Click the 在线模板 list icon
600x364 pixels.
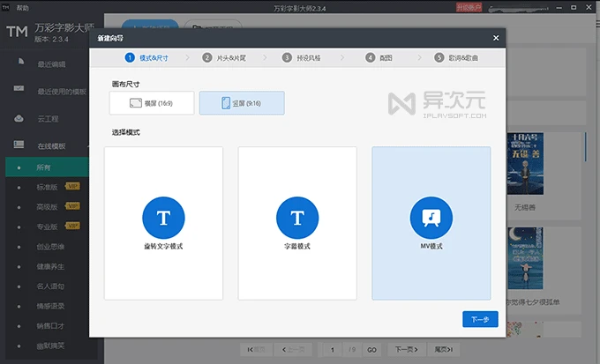point(19,145)
